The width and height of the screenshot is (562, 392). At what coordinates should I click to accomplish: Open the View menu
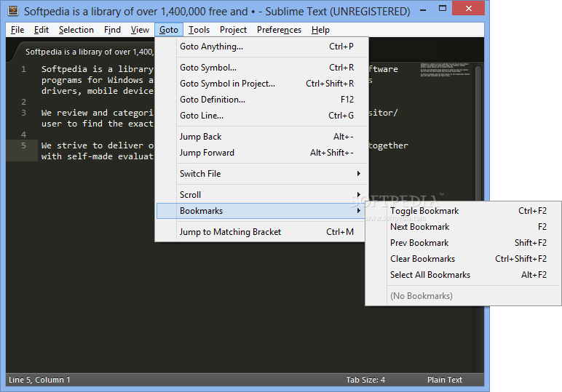point(140,30)
